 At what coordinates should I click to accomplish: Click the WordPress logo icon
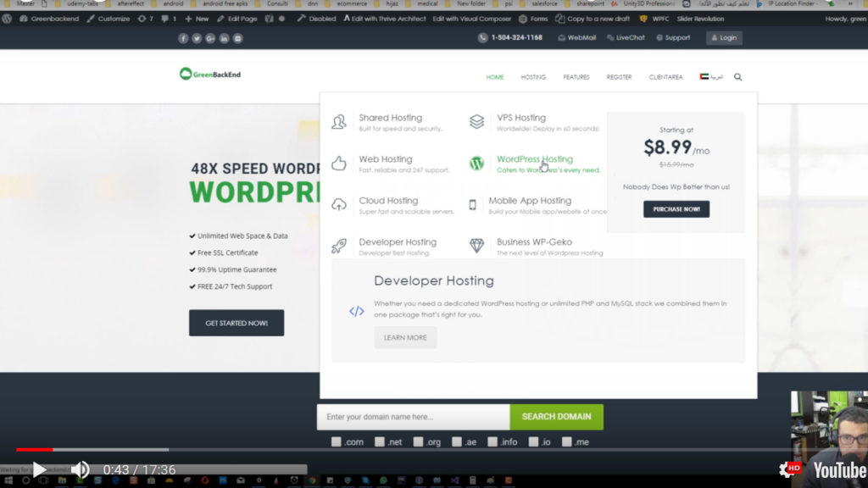(476, 164)
